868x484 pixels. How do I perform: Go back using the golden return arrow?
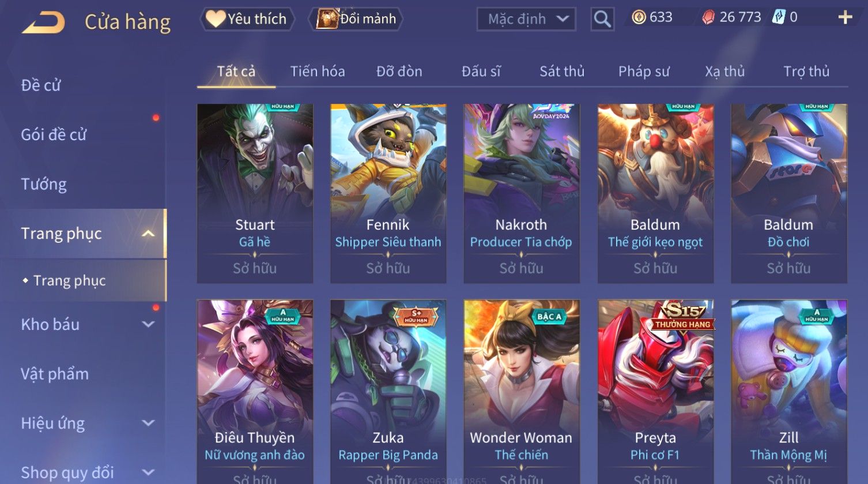[43, 22]
